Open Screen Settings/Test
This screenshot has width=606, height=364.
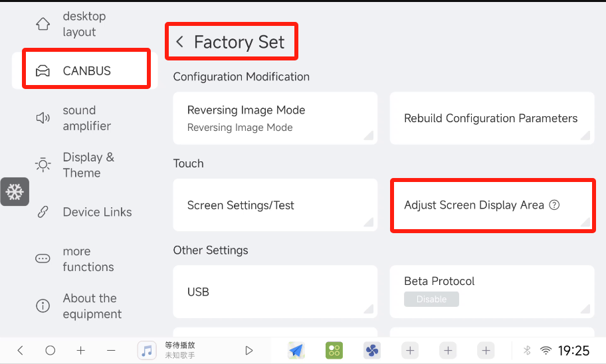275,205
